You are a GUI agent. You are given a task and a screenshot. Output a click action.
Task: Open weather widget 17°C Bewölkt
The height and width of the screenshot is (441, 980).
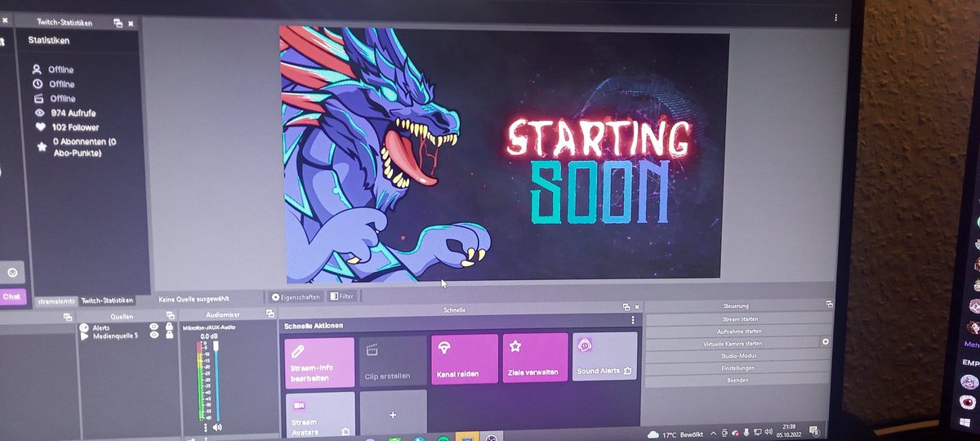(675, 434)
